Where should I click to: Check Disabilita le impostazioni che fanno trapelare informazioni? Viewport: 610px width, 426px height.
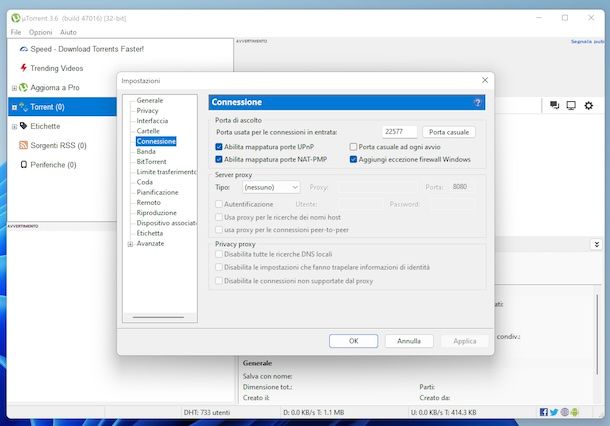click(219, 267)
